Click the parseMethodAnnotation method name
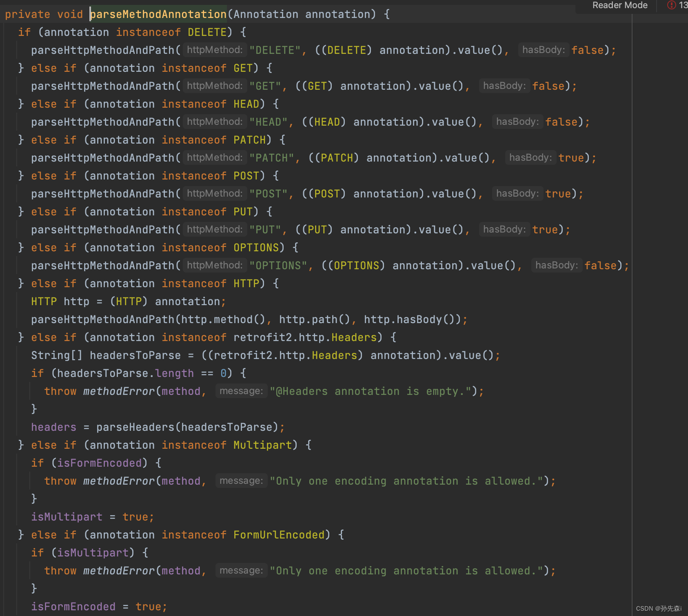The height and width of the screenshot is (616, 688). pos(158,14)
